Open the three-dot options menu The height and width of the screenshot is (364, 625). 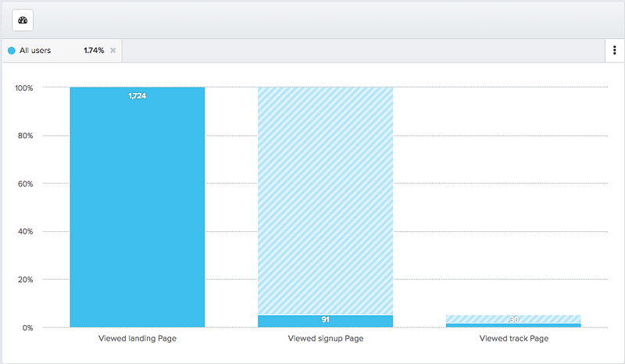point(615,50)
